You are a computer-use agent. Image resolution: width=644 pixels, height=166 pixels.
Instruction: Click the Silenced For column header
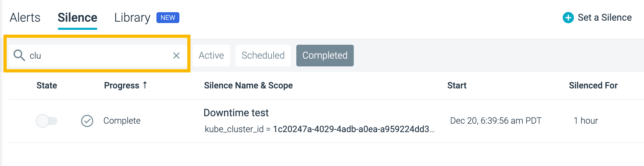(x=593, y=85)
